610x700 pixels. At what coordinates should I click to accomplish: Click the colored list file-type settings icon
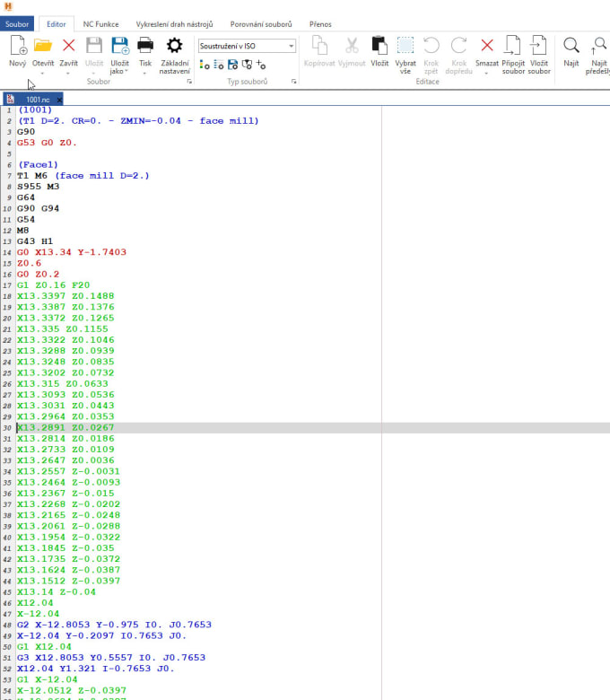pos(205,65)
